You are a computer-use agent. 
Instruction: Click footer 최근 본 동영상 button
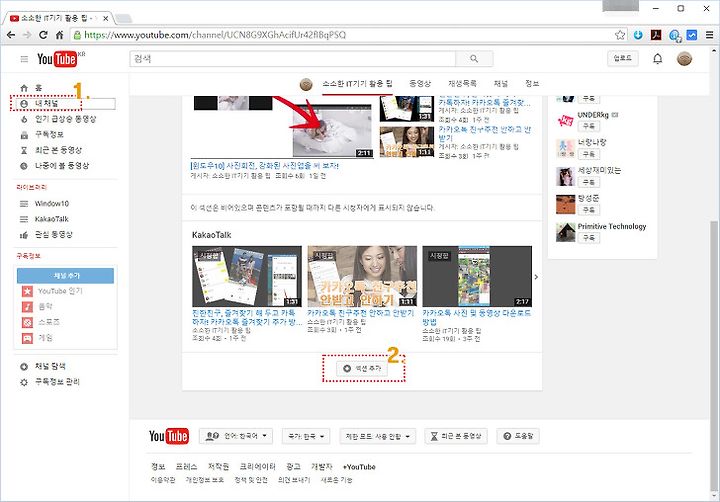[456, 436]
